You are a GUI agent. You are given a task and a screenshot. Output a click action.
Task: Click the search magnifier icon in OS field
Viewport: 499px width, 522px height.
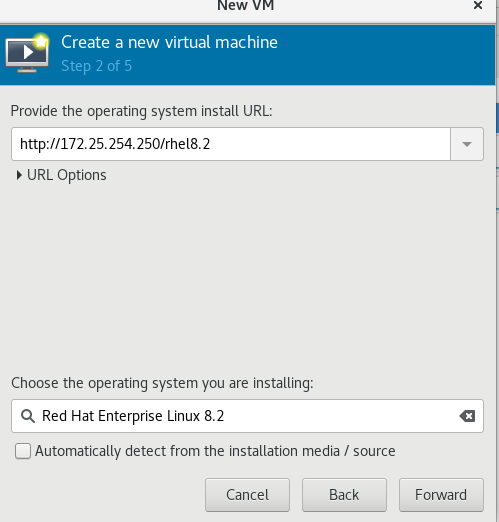(28, 416)
